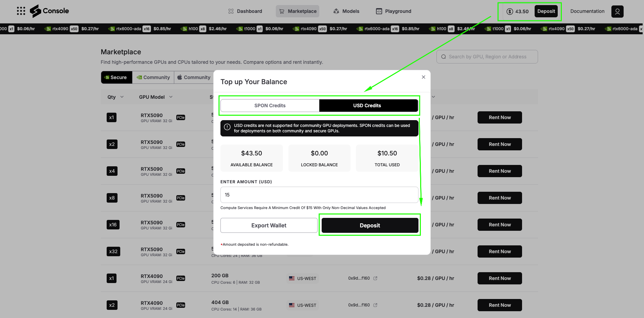
Task: Click the search magnifier icon
Action: (443, 57)
